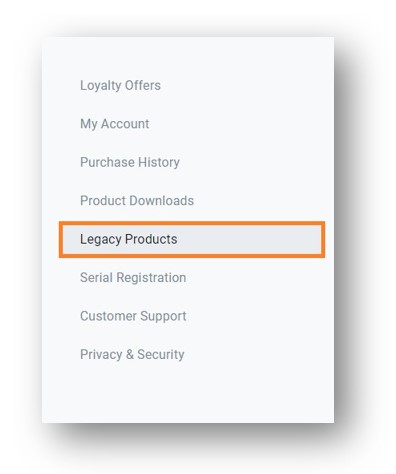Click the highlighted Legacy Products entry
Viewport: 396px width, 474px height.
pos(192,239)
